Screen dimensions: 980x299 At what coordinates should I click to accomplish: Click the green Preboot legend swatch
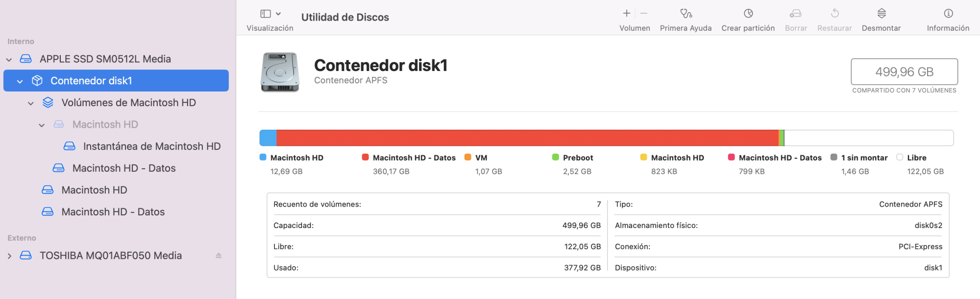coord(556,157)
